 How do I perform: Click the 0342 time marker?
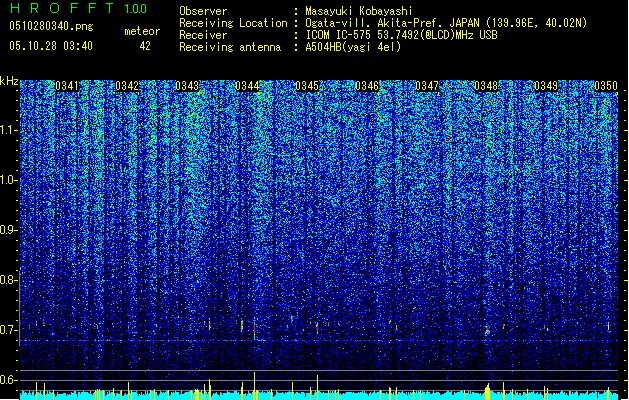click(x=127, y=86)
